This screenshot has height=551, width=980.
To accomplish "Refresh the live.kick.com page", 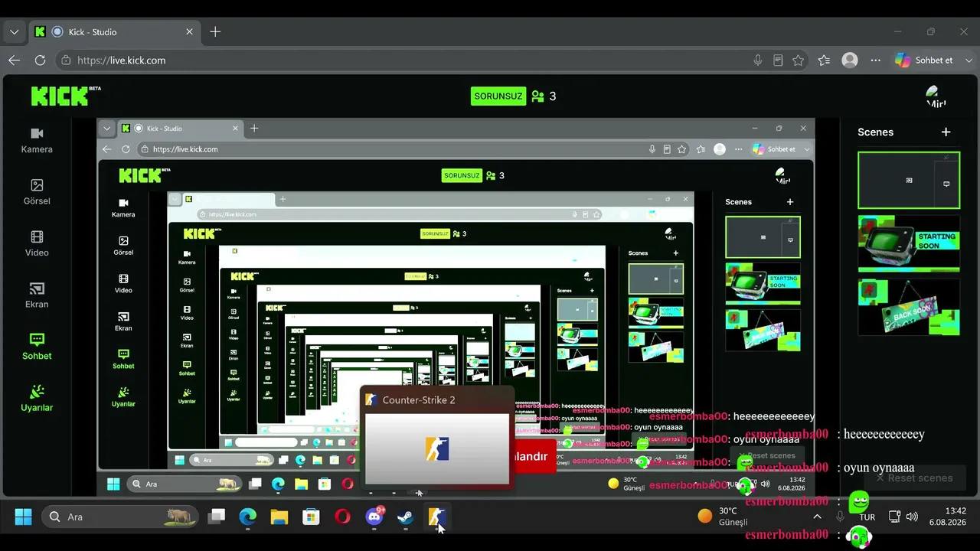I will [x=40, y=60].
